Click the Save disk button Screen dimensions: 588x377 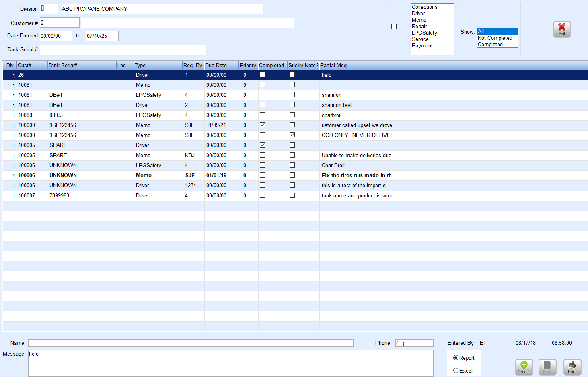pos(547,367)
